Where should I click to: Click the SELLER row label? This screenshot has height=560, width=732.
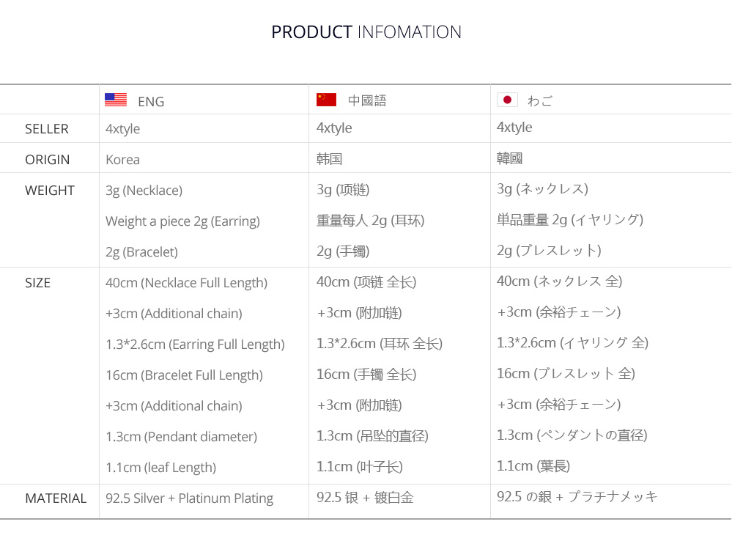(47, 129)
